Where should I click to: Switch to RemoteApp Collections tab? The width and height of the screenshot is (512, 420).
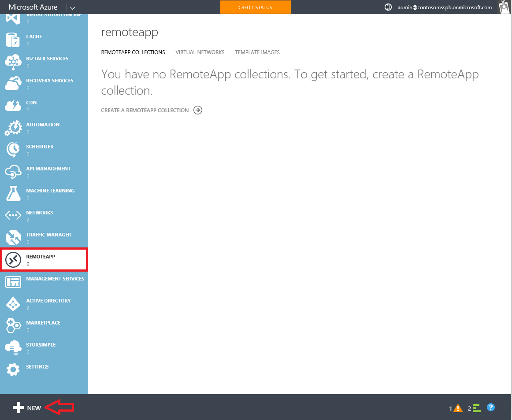pyautogui.click(x=133, y=52)
